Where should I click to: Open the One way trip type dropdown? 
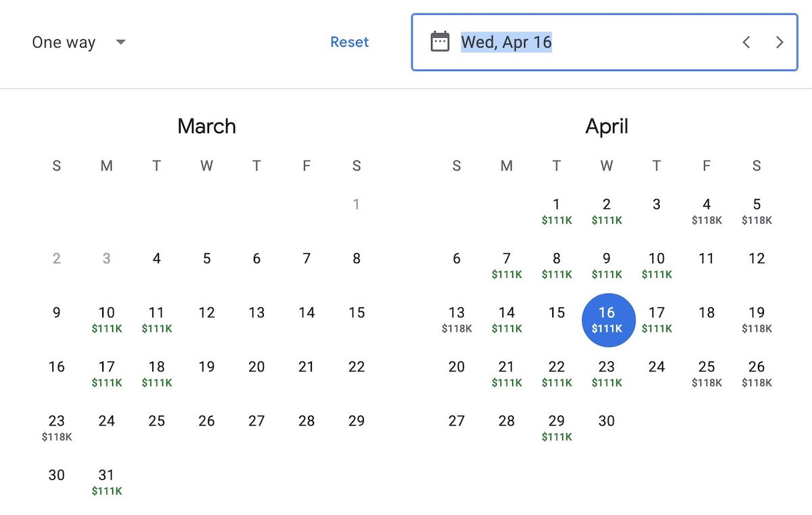coord(79,42)
